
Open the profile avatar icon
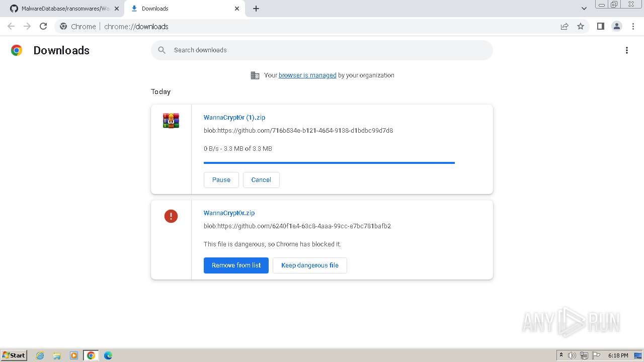[x=616, y=26]
